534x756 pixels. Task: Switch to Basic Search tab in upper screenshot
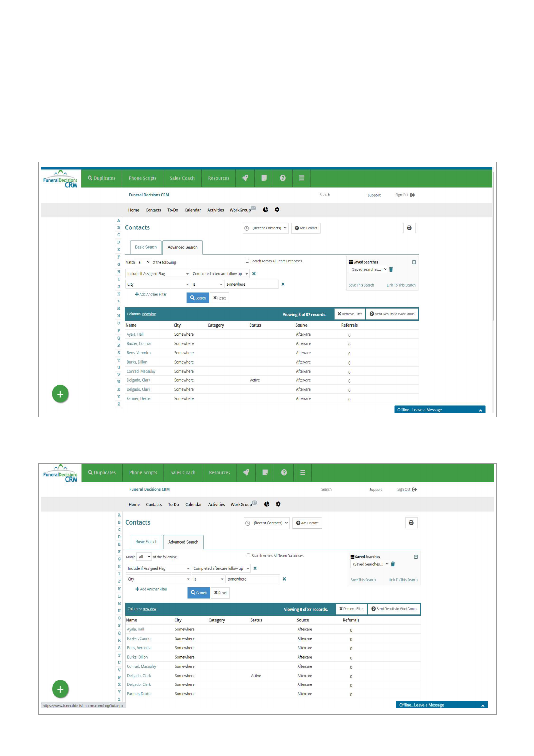pos(146,247)
